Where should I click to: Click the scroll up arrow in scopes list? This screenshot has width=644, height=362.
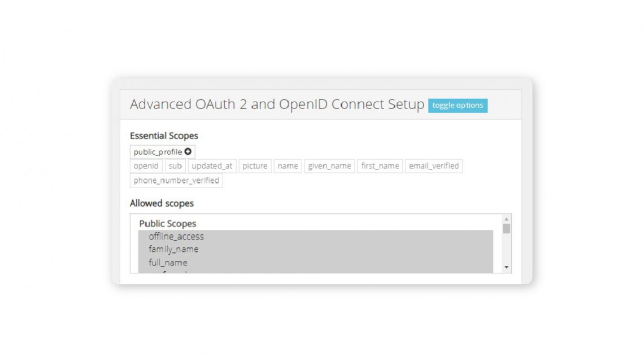[x=506, y=219]
